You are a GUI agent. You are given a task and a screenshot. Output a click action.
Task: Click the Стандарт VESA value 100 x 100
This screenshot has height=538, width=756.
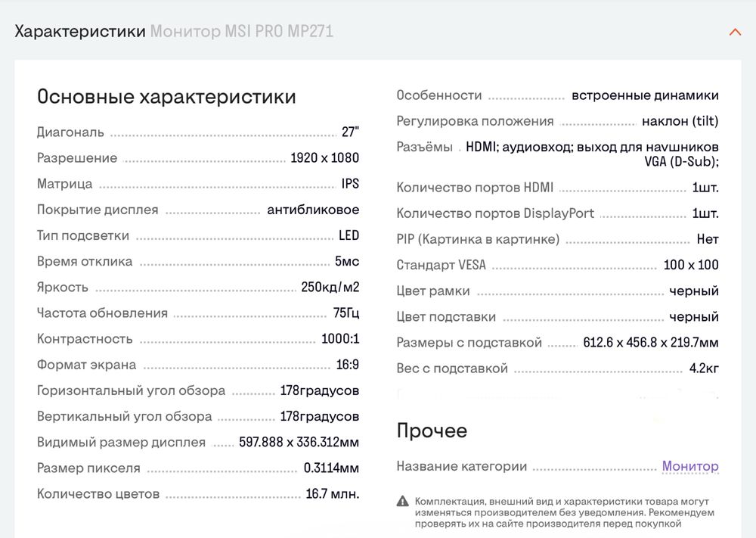point(691,265)
